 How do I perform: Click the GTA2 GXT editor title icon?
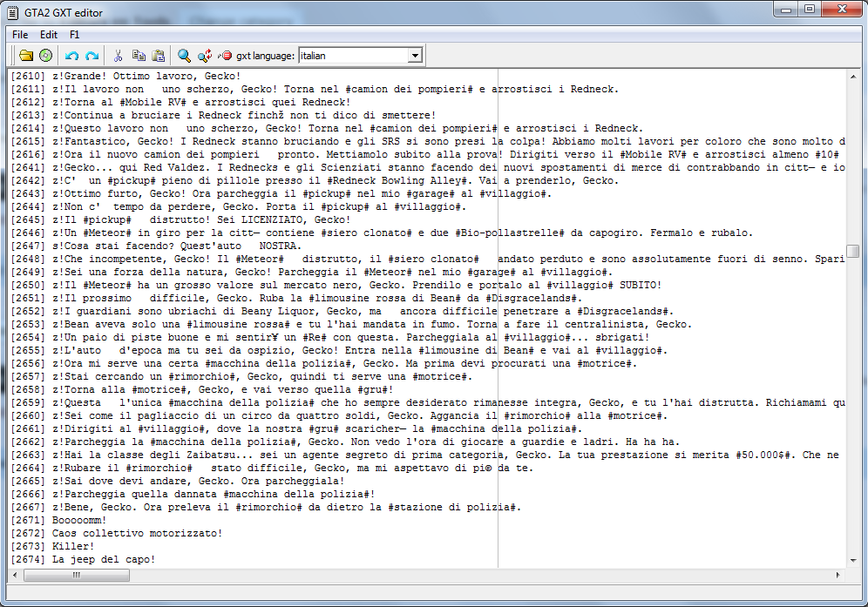coord(13,12)
